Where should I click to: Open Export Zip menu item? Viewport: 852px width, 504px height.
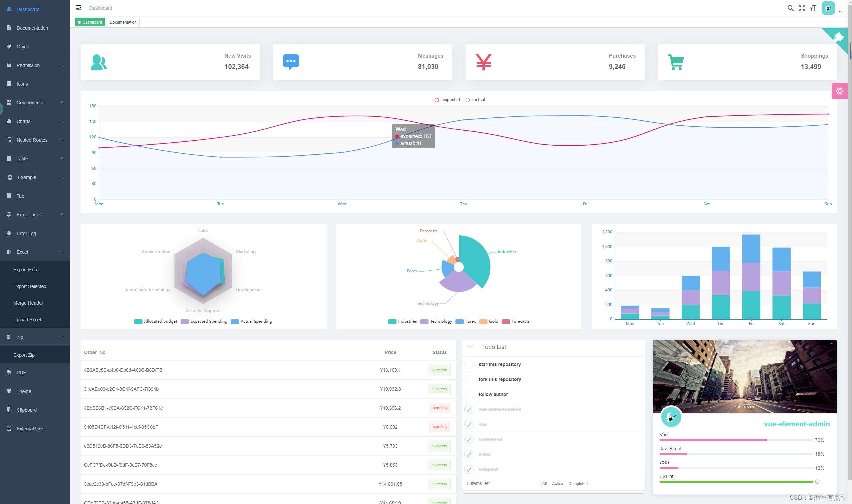pos(35,355)
